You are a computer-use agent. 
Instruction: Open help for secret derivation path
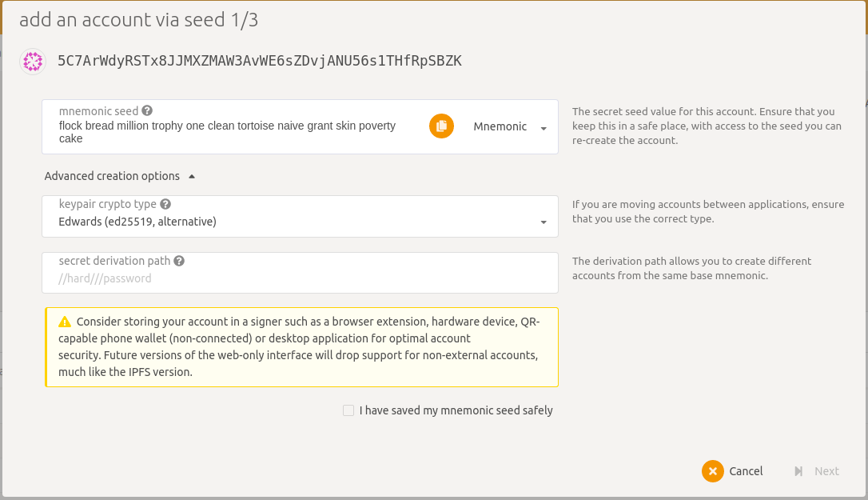(x=179, y=261)
